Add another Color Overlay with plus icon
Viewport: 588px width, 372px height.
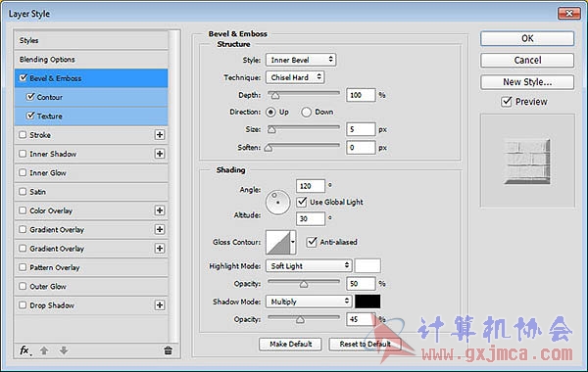(160, 210)
